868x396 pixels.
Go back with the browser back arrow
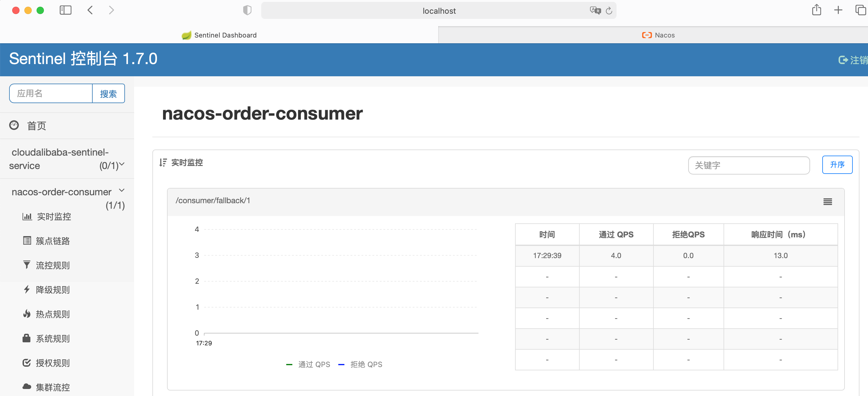pyautogui.click(x=90, y=10)
